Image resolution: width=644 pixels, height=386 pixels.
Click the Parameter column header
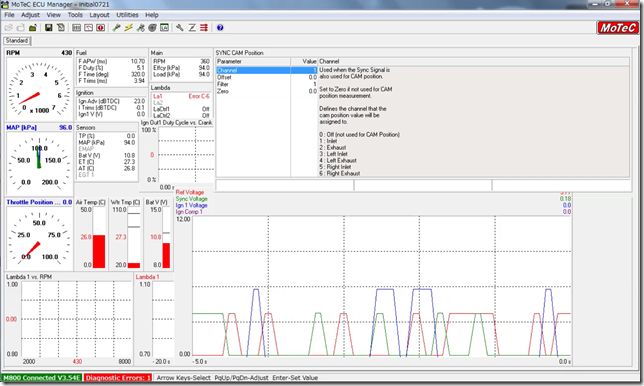pos(253,61)
